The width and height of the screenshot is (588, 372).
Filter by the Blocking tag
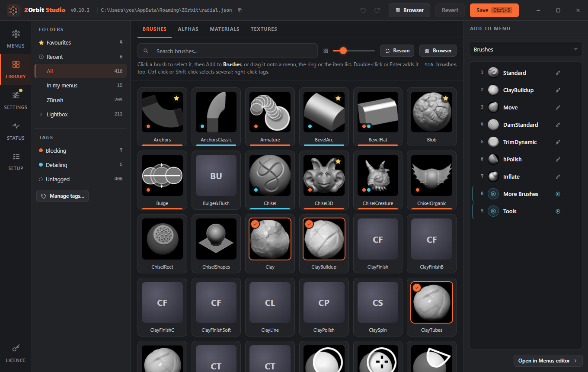(x=80, y=151)
